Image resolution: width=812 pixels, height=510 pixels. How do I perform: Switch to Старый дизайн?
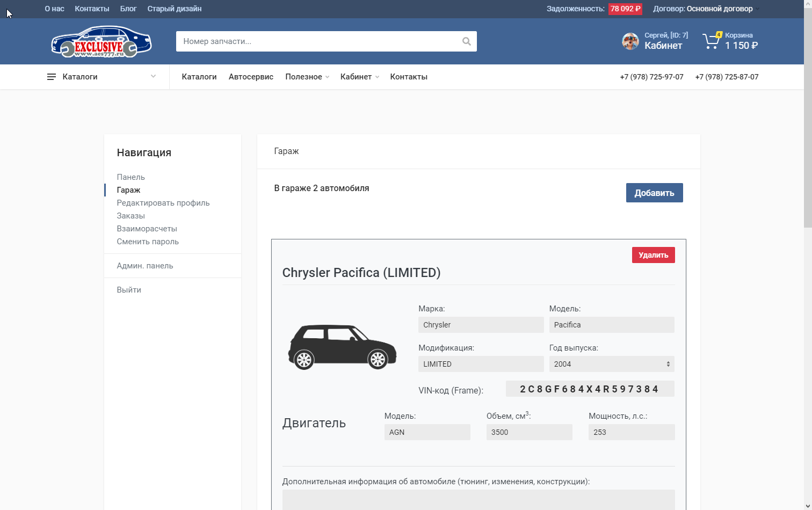175,9
